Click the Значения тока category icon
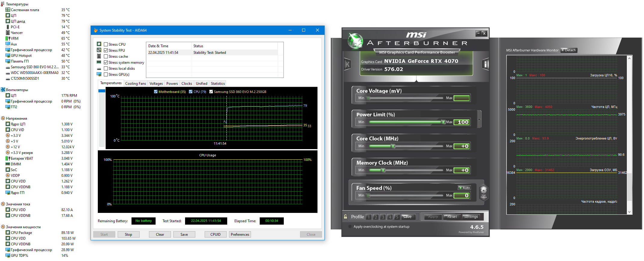Image resolution: width=644 pixels, height=261 pixels. tap(3, 204)
